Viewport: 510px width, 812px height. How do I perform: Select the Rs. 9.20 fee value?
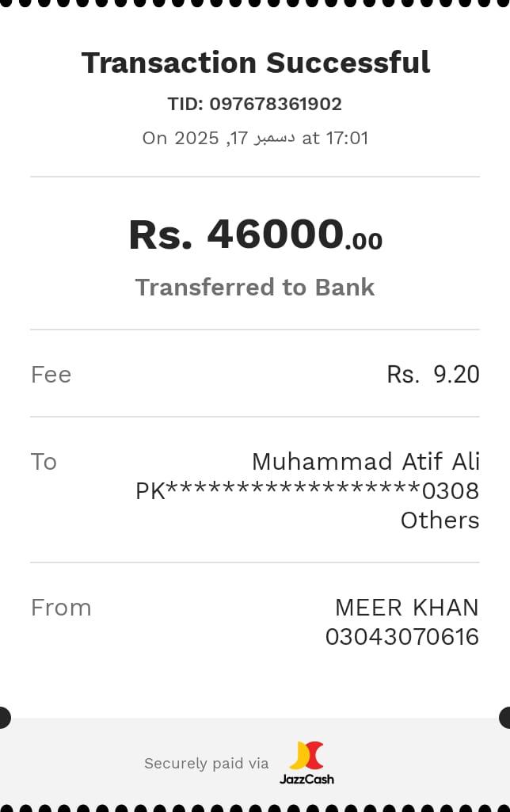pos(432,375)
